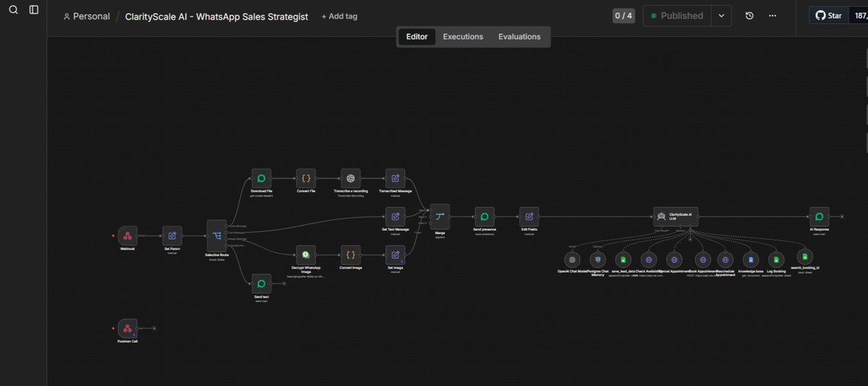The width and height of the screenshot is (868, 386).
Task: Select the OpenAI Chat Model sub-node
Action: pyautogui.click(x=573, y=259)
